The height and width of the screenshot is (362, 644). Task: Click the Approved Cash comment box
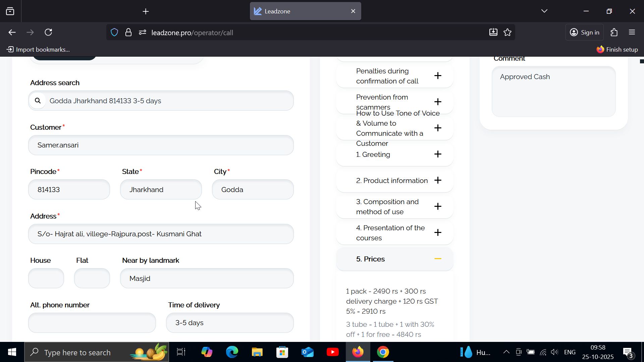(x=553, y=92)
